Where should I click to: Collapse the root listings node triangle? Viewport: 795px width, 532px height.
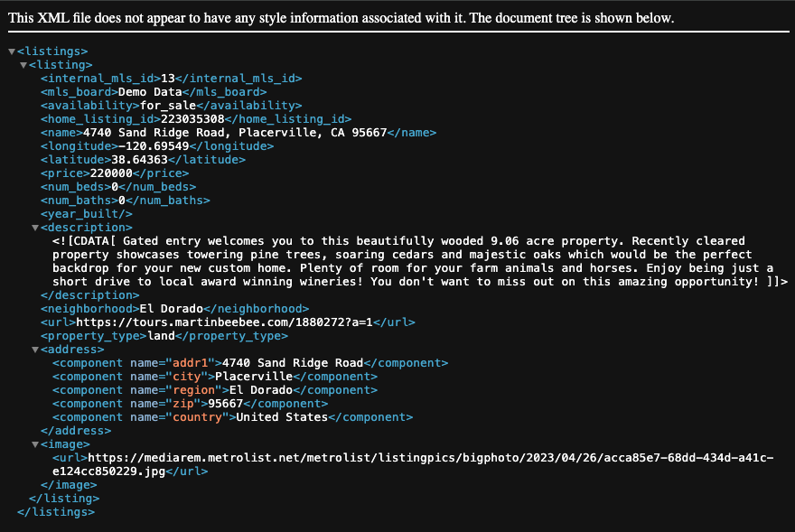(12, 51)
